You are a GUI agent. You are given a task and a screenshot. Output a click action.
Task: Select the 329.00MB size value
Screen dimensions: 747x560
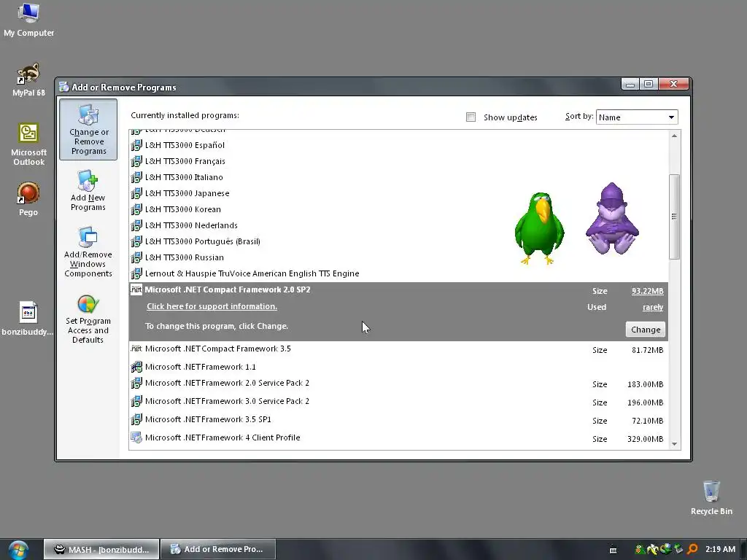click(x=645, y=439)
